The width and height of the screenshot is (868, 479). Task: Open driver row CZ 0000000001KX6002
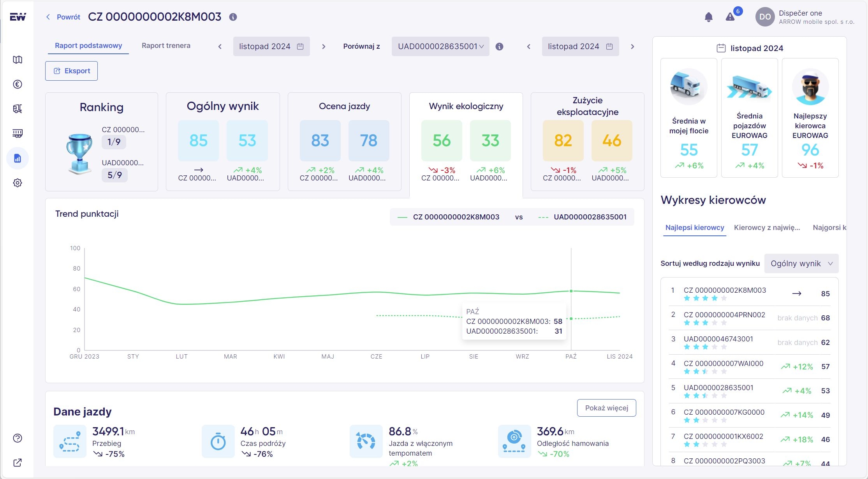750,440
